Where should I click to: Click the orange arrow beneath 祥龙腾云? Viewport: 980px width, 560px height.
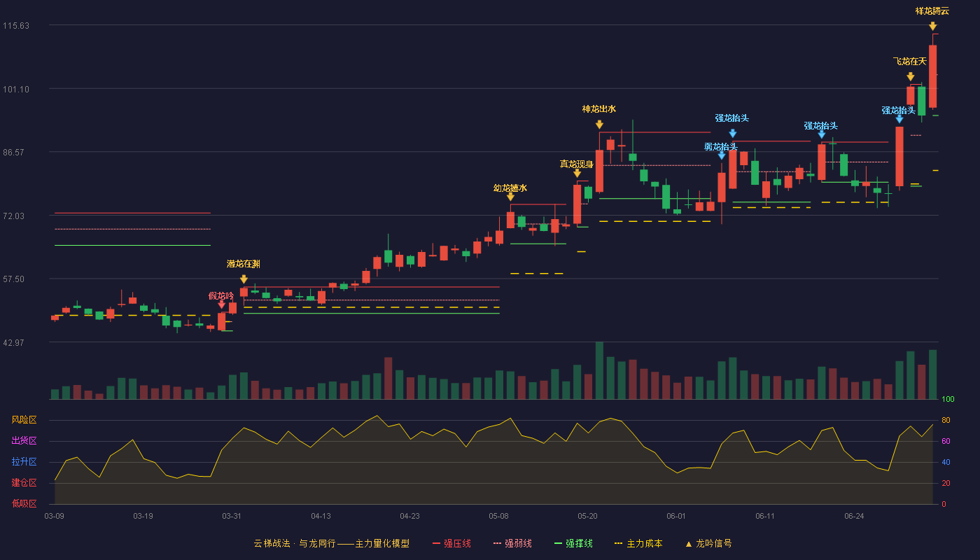pos(932,26)
